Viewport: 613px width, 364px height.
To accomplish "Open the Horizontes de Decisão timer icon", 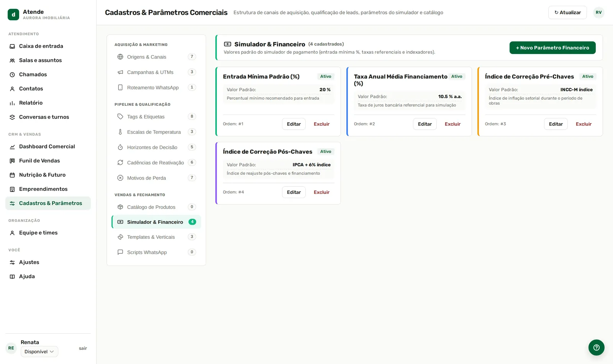I will click(120, 147).
